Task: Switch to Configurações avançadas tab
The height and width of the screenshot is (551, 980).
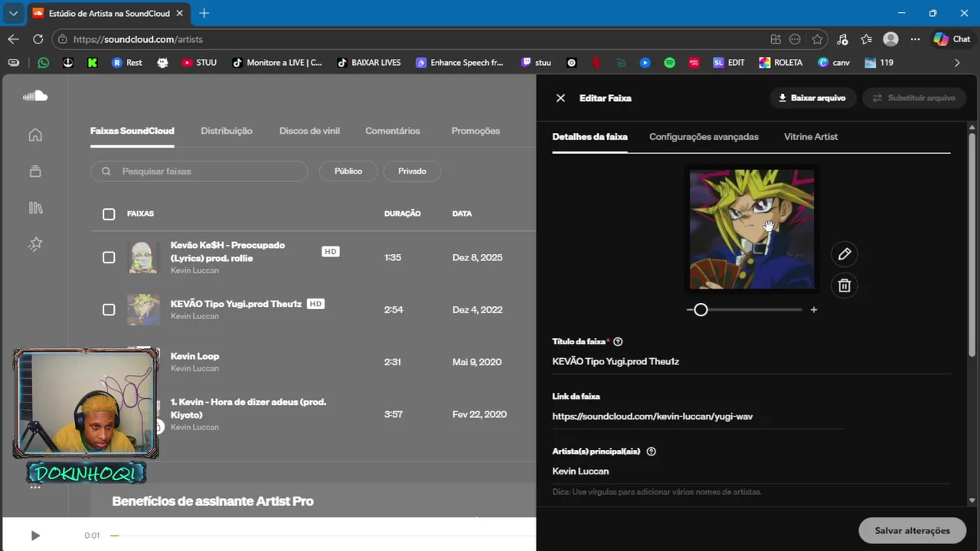Action: pyautogui.click(x=704, y=137)
